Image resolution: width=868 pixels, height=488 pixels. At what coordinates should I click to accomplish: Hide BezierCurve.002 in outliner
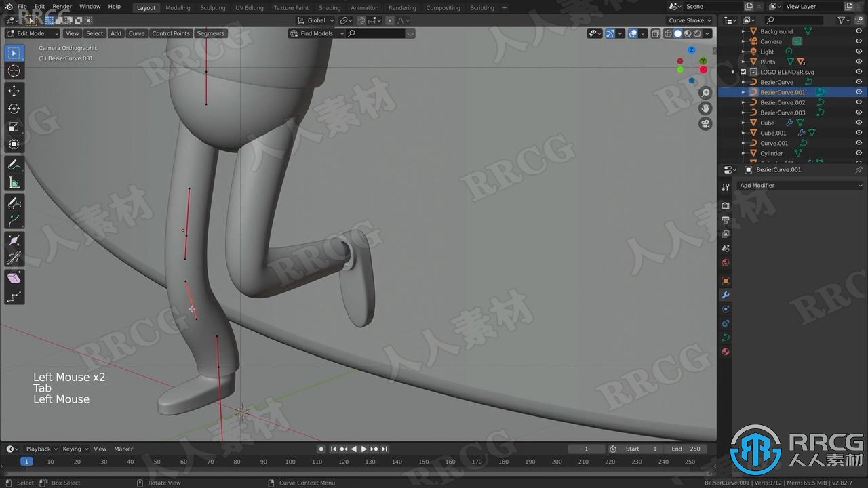point(859,102)
